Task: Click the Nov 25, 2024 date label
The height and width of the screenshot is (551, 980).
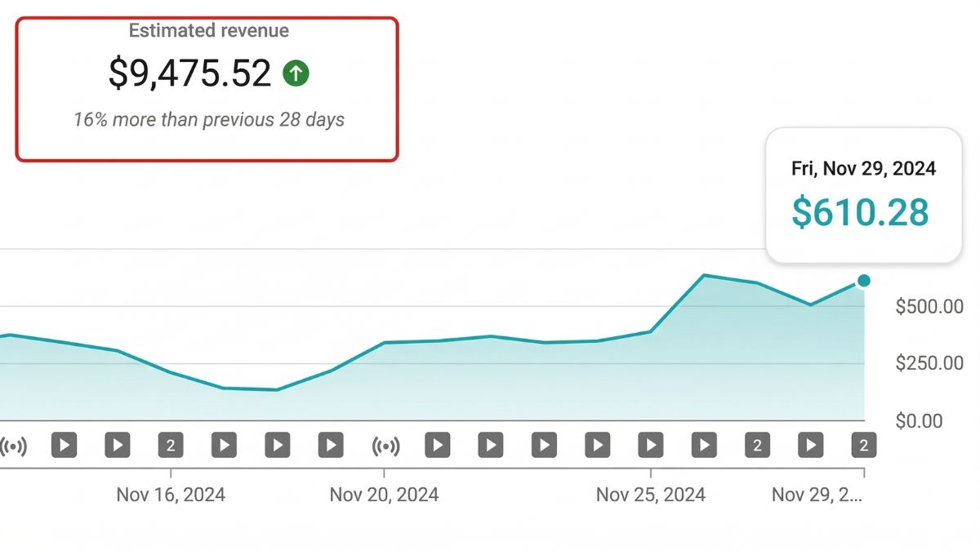Action: coord(651,495)
